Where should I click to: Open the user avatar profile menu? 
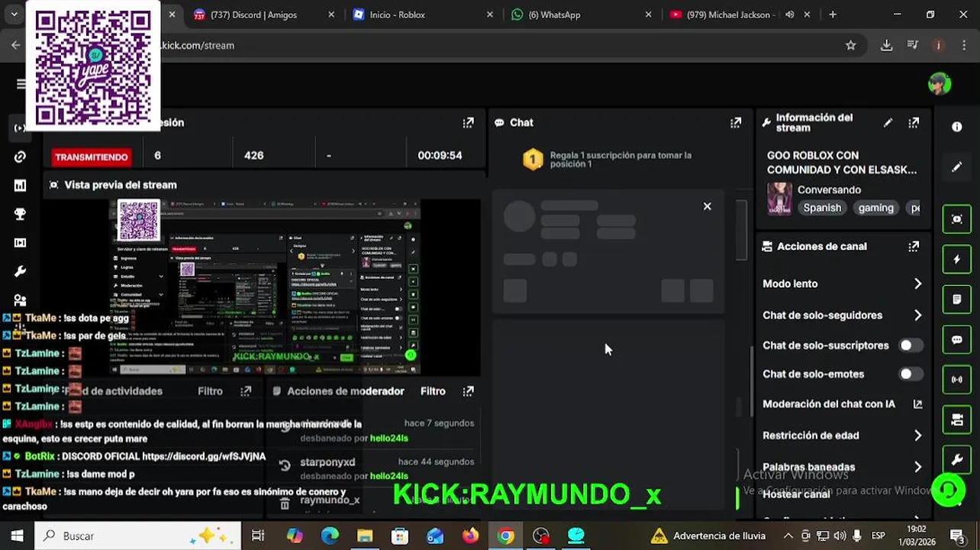(x=940, y=83)
